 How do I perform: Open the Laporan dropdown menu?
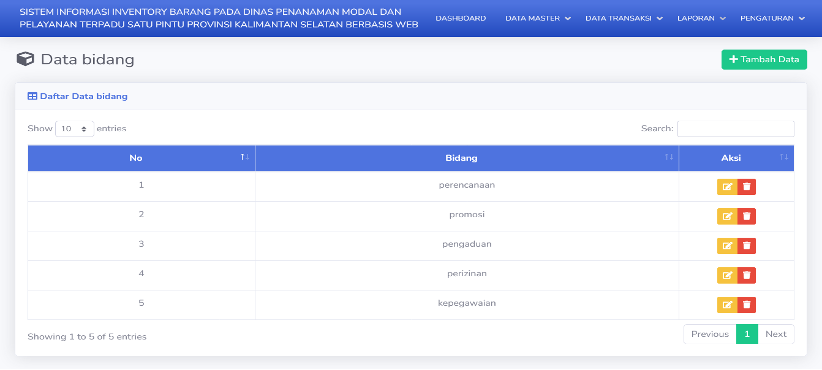pos(701,18)
